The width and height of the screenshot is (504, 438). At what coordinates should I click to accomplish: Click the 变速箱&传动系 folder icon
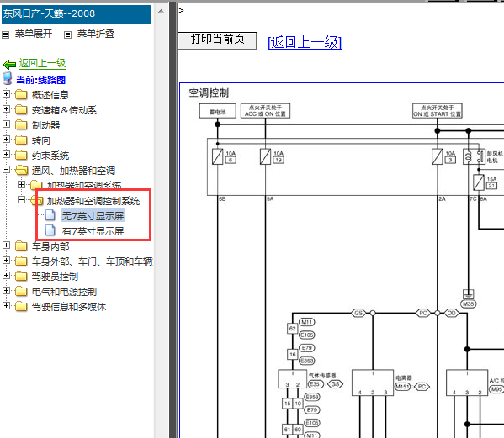[21, 109]
